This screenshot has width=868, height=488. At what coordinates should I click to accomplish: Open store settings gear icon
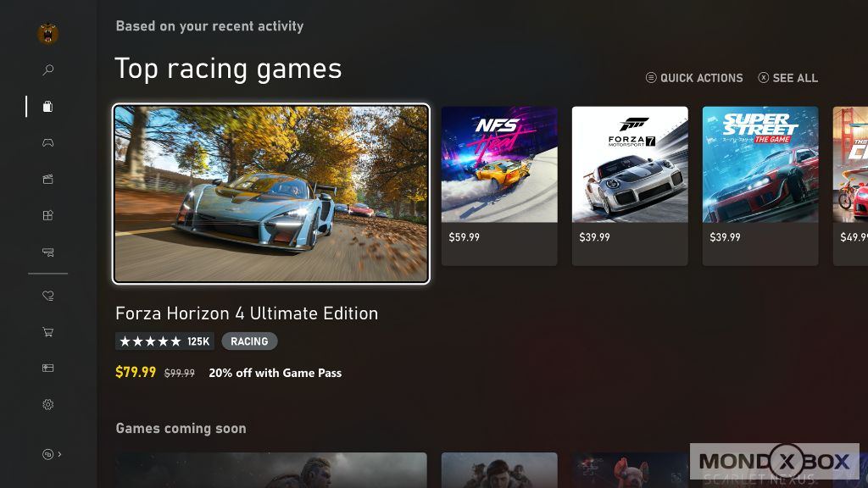point(48,404)
